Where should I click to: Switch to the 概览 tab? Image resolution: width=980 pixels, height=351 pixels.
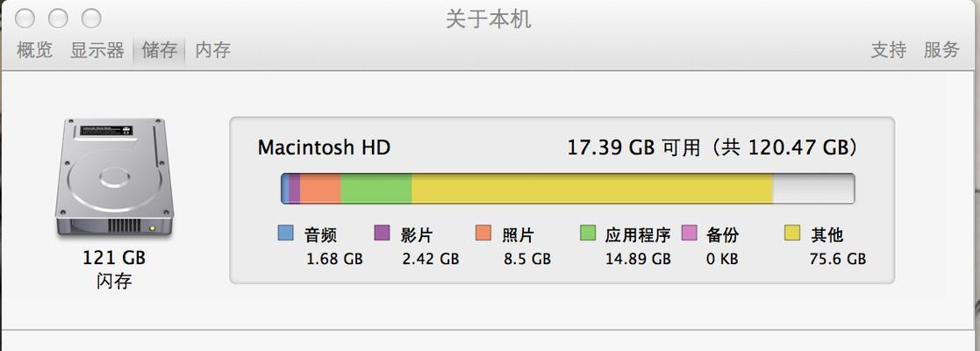pos(34,50)
